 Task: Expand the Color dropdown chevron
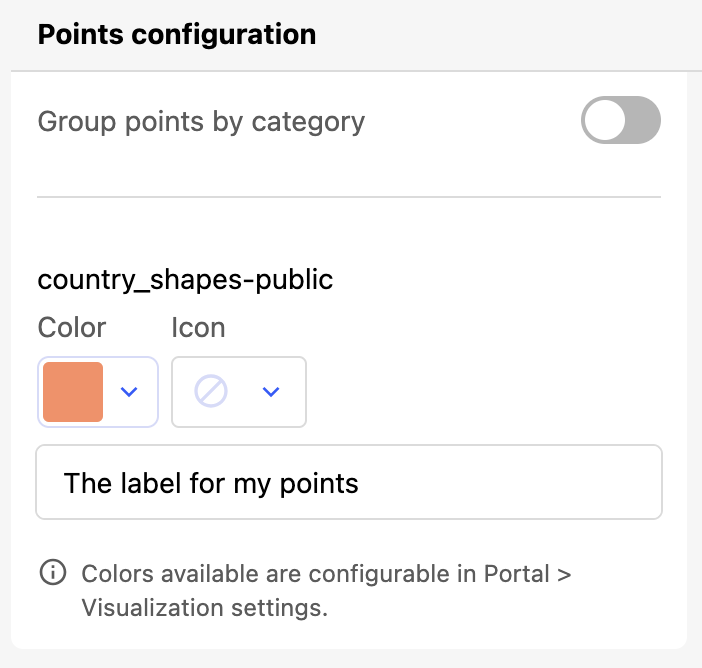pos(129,392)
